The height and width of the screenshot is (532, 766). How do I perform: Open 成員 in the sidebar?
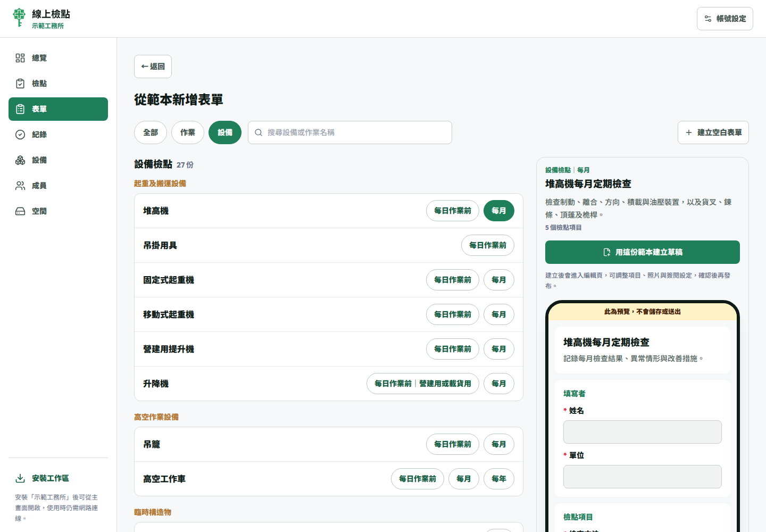pos(58,186)
